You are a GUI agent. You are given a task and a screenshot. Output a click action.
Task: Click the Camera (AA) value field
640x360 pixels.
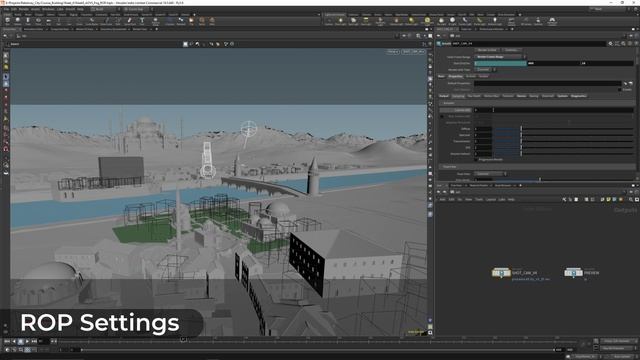482,110
